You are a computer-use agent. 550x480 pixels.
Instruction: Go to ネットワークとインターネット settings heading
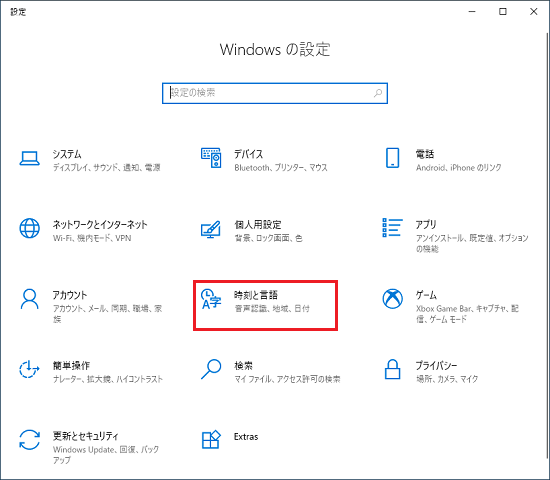100,225
